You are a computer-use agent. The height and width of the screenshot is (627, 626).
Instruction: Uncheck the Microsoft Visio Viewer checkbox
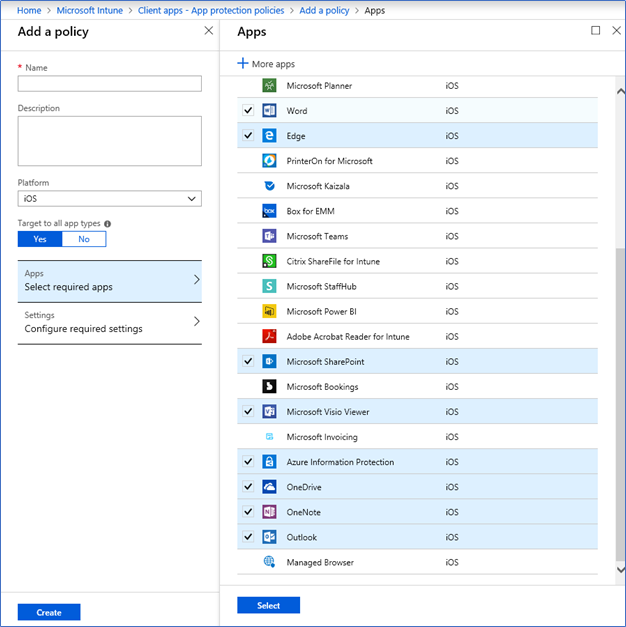(x=248, y=411)
